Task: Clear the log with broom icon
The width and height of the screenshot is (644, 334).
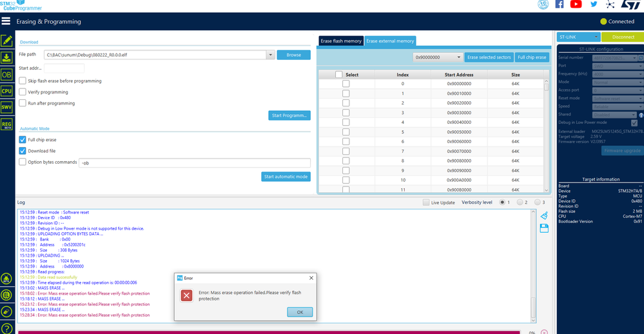Action: point(544,215)
